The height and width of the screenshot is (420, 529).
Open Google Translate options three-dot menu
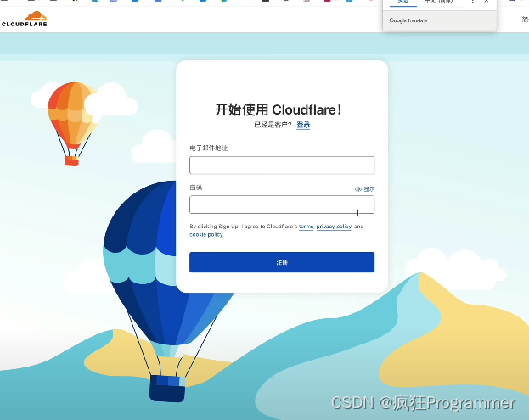coord(473,3)
